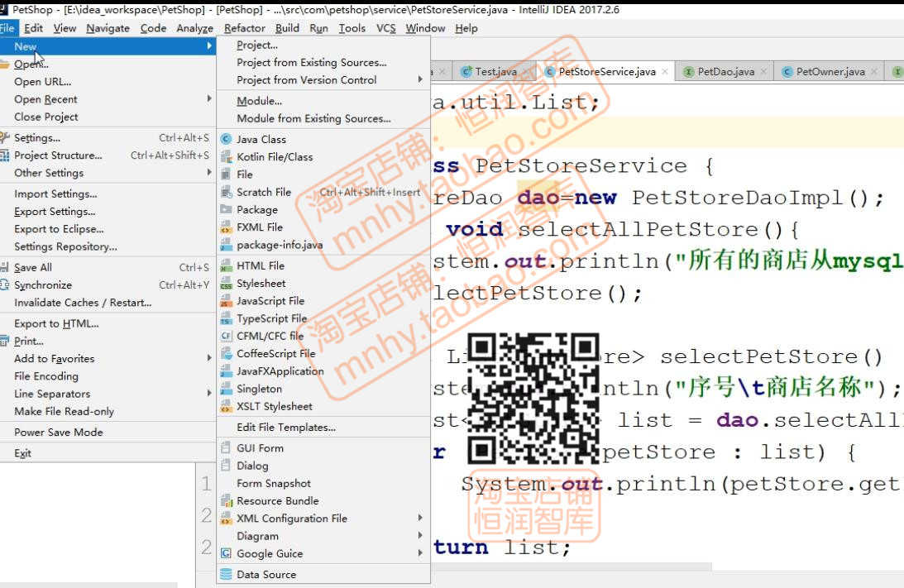Viewport: 904px width, 588px height.
Task: Click the Kotlin File/Class icon
Action: [226, 157]
